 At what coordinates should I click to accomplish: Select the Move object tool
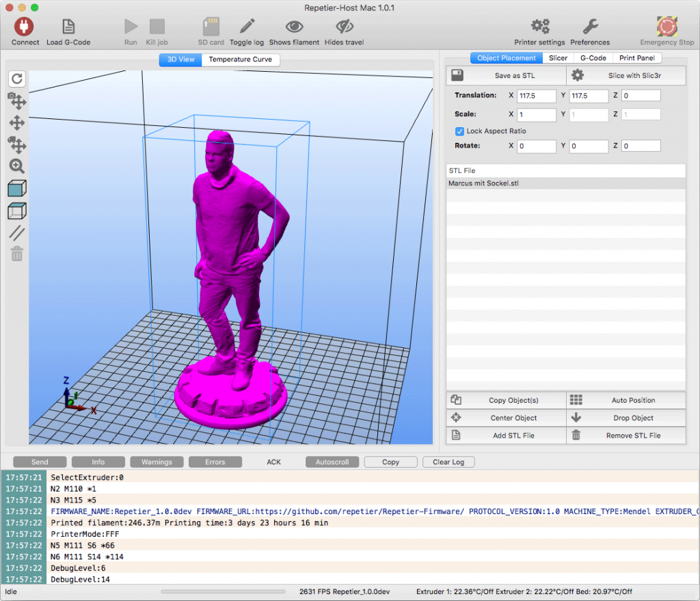click(x=16, y=122)
